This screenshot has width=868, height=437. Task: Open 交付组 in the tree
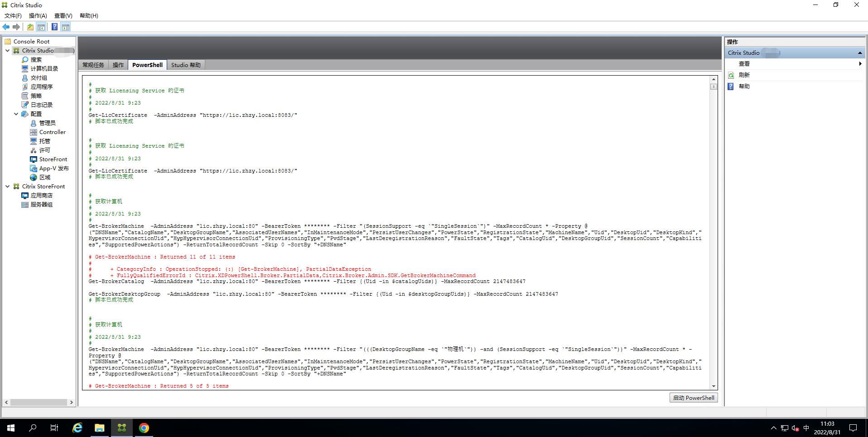coord(39,77)
